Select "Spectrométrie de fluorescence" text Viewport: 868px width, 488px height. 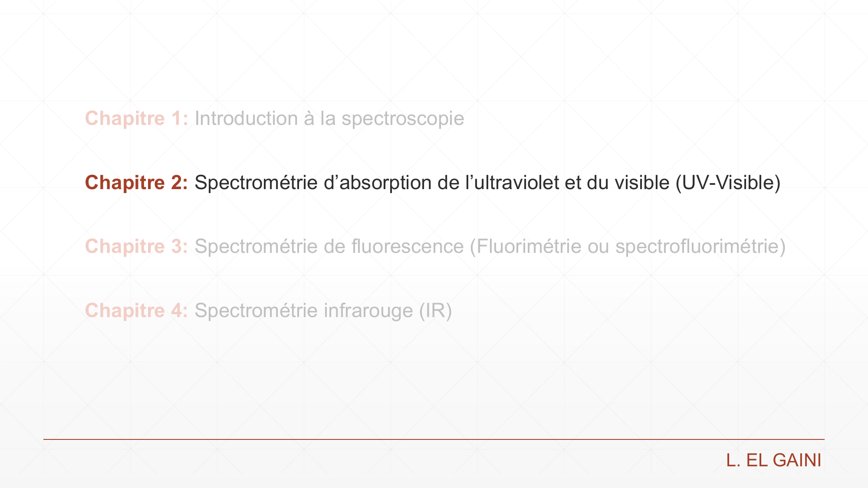point(329,246)
